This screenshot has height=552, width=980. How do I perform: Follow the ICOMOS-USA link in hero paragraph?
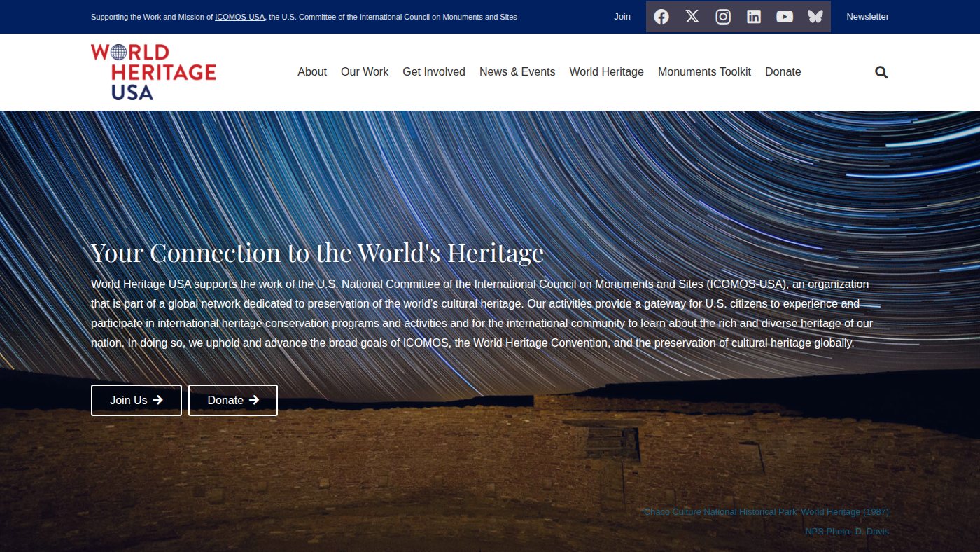pyautogui.click(x=747, y=284)
